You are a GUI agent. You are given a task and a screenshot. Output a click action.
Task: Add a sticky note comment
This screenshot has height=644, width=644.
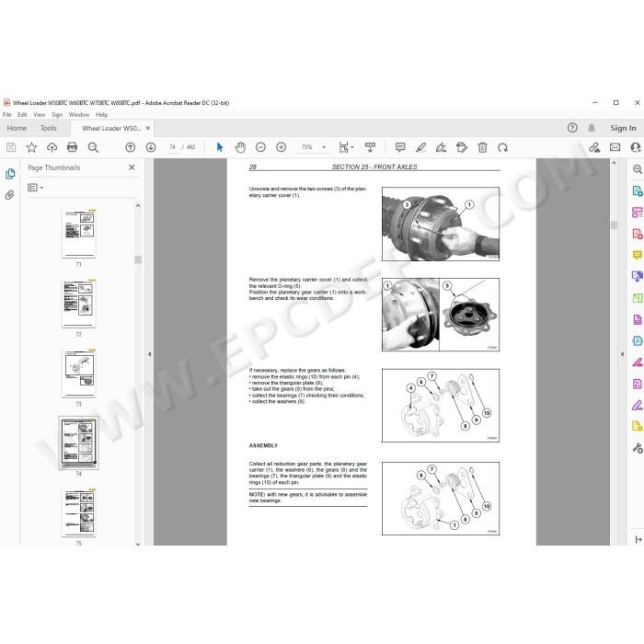click(x=400, y=147)
